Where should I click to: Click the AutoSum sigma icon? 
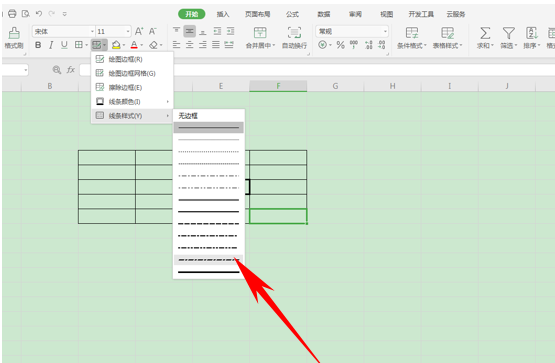coord(485,33)
